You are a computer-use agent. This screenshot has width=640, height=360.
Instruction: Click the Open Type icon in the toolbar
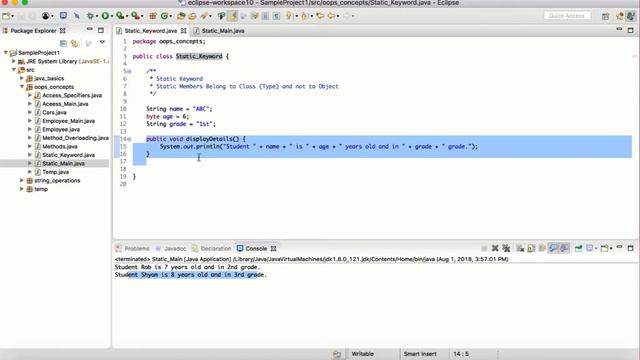(181, 16)
